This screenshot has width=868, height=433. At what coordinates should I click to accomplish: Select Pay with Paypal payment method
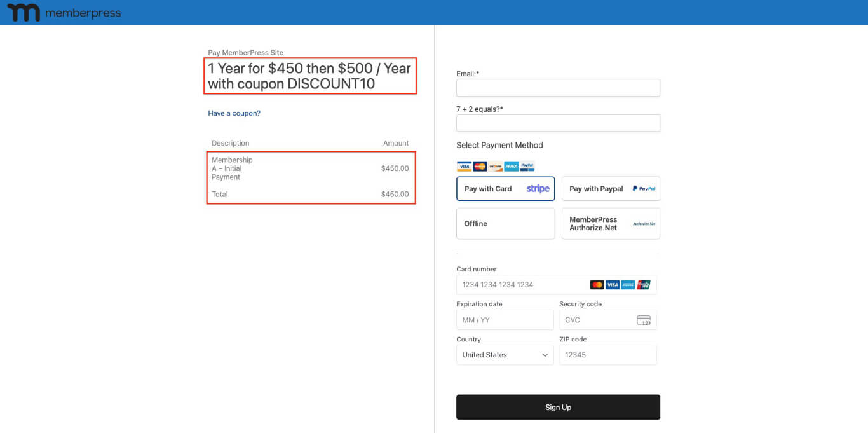coord(611,188)
